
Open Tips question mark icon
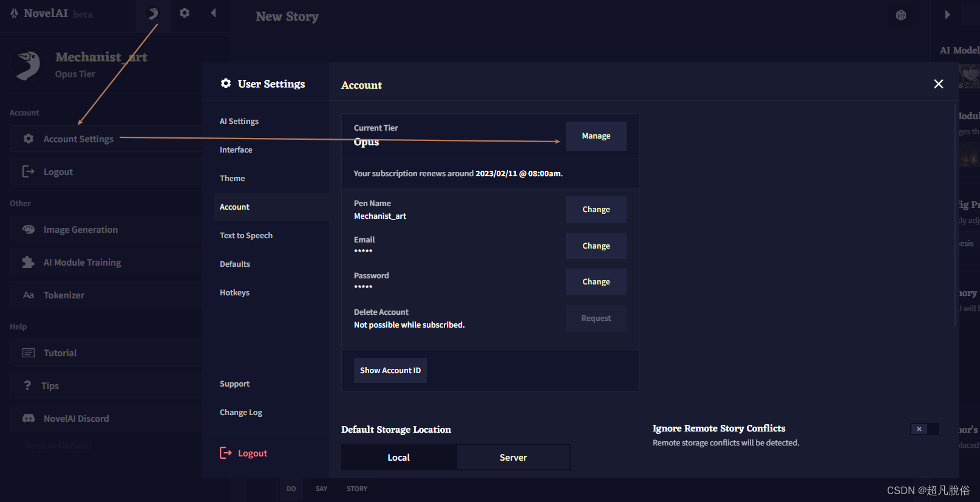pyautogui.click(x=27, y=385)
